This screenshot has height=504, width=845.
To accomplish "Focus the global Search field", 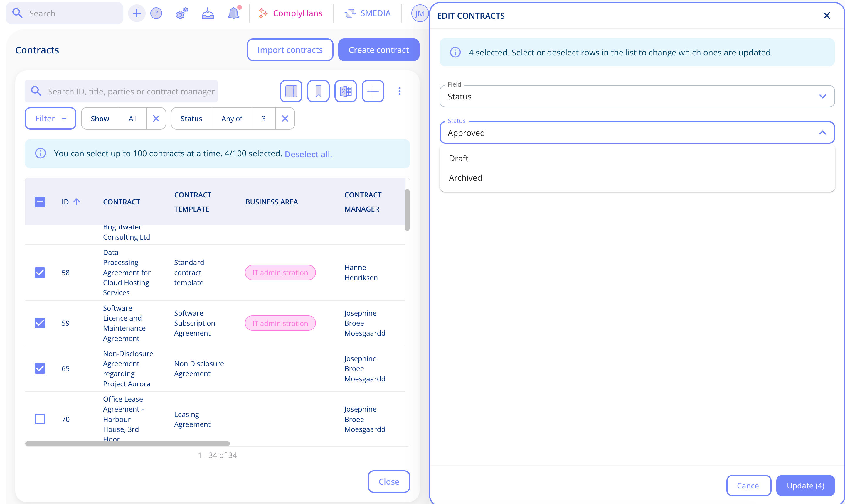I will pyautogui.click(x=65, y=13).
